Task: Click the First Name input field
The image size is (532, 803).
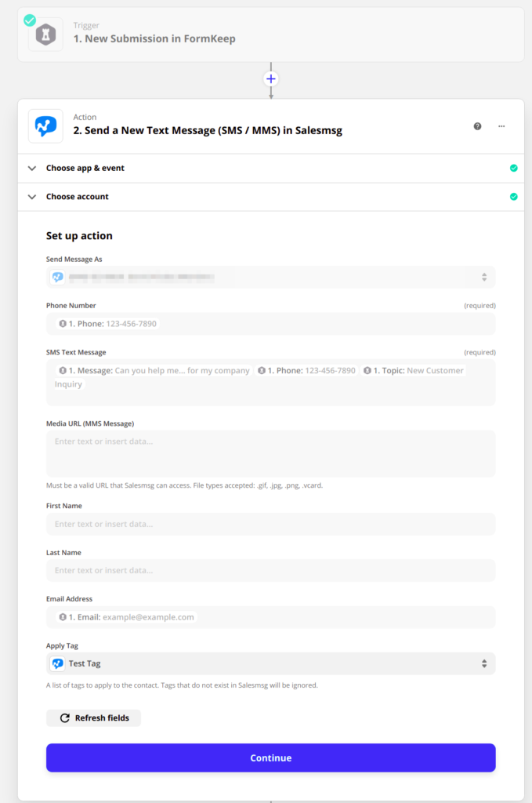Action: pyautogui.click(x=270, y=524)
